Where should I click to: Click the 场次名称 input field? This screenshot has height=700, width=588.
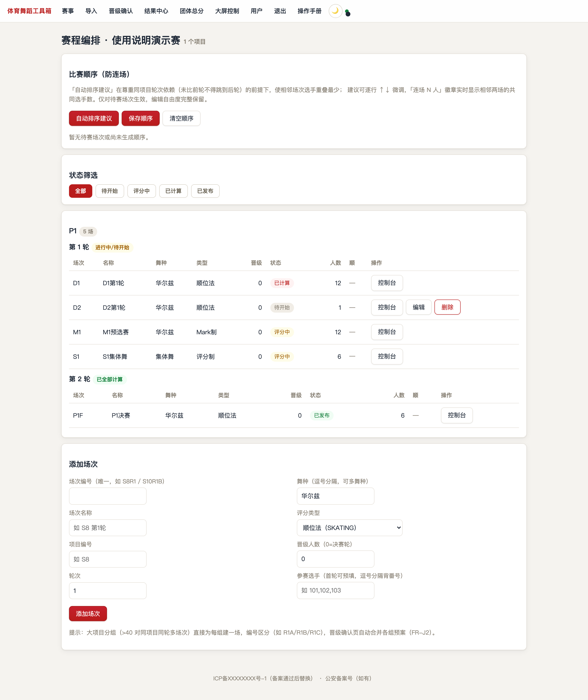click(108, 528)
